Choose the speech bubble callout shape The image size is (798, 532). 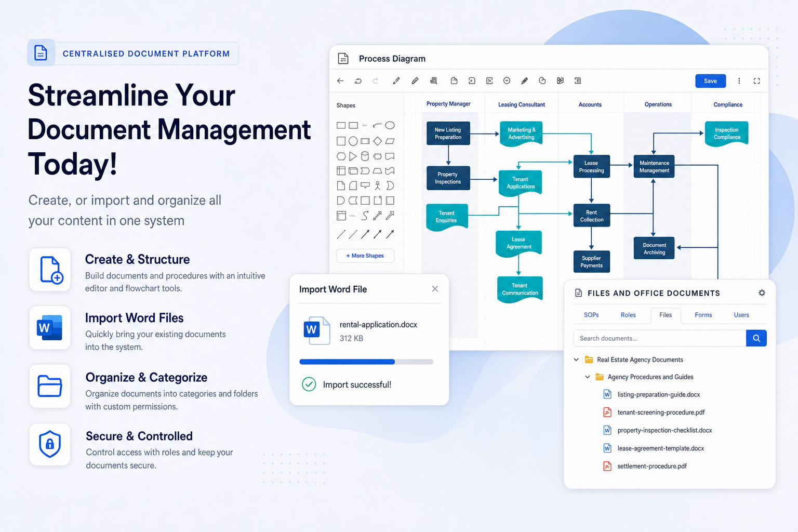(x=365, y=185)
